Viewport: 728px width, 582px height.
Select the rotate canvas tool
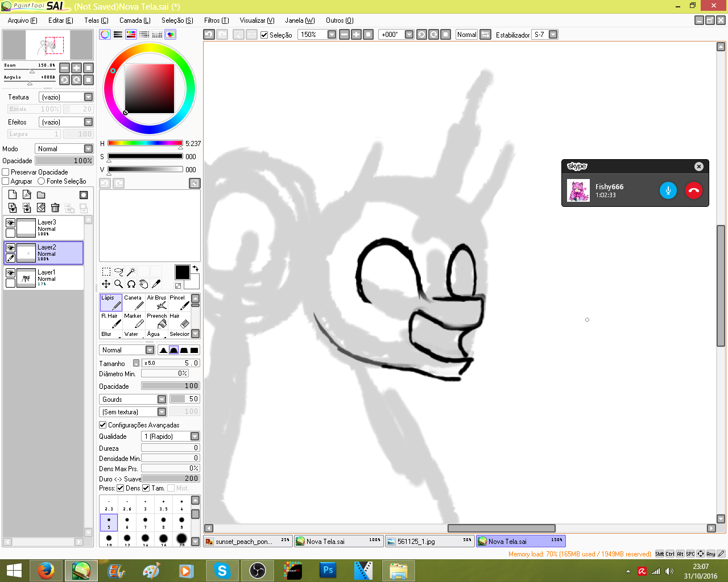coord(131,284)
